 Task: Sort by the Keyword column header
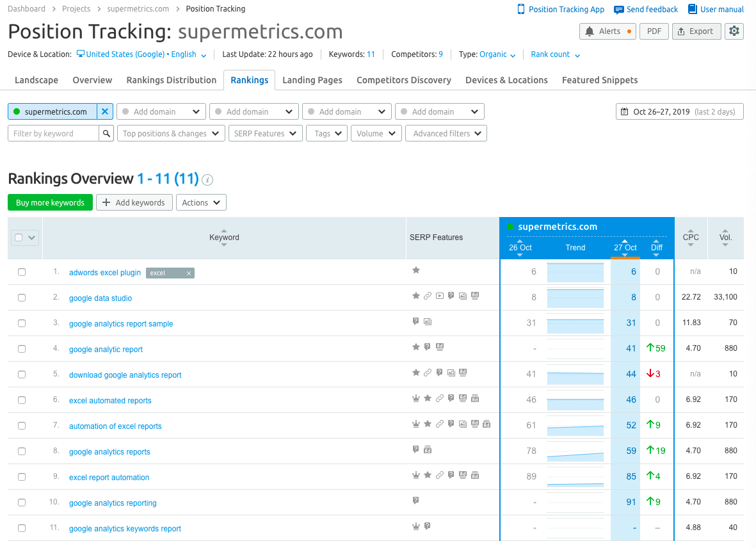[x=224, y=237]
